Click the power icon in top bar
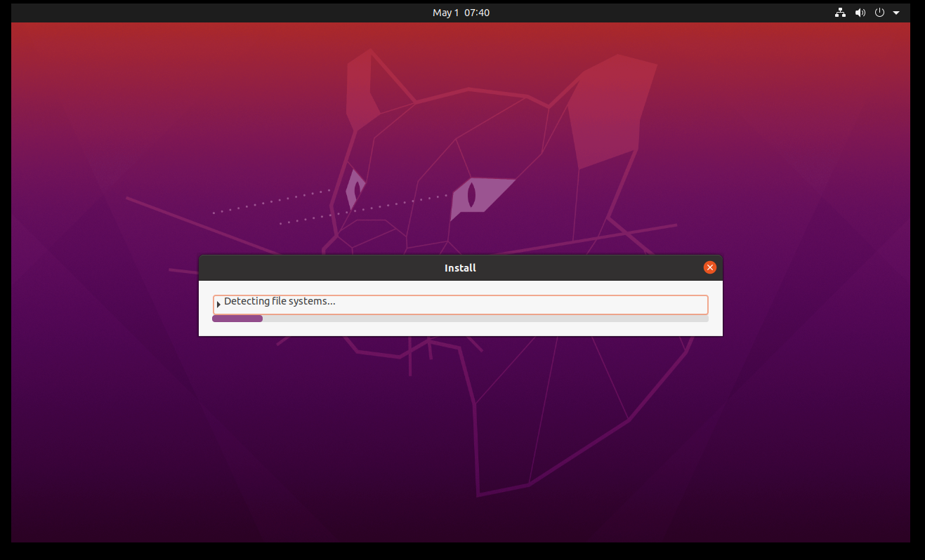 [879, 13]
